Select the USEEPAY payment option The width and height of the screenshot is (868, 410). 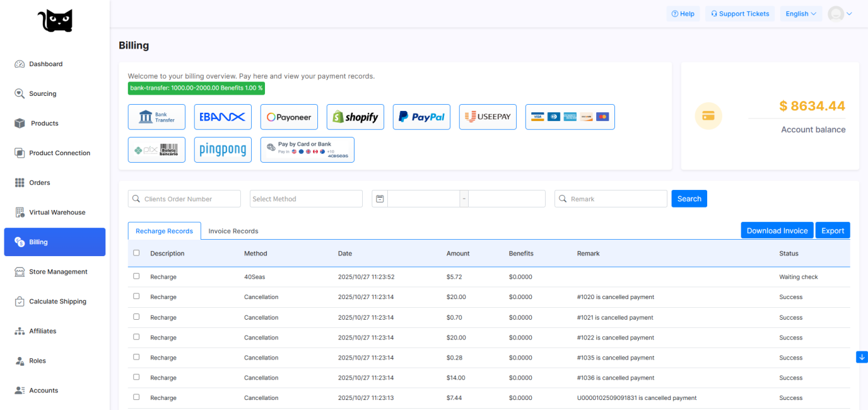pyautogui.click(x=488, y=117)
